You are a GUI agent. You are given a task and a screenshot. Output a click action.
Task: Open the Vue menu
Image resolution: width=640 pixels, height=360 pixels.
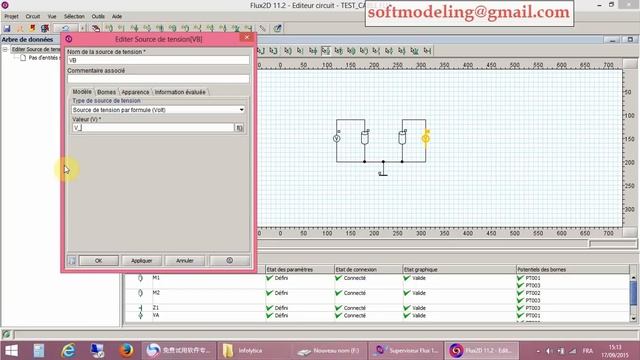(52, 16)
